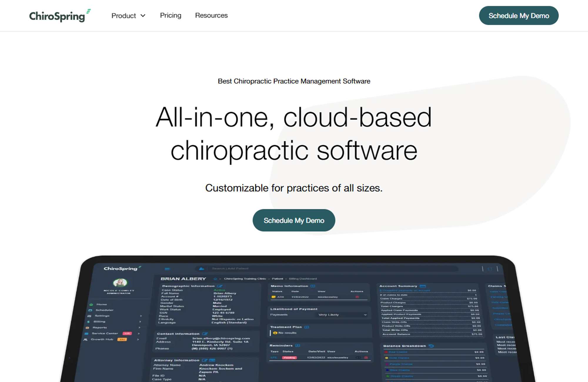Click the Billing Dashboard breadcrumb
Image resolution: width=588 pixels, height=382 pixels.
(303, 279)
